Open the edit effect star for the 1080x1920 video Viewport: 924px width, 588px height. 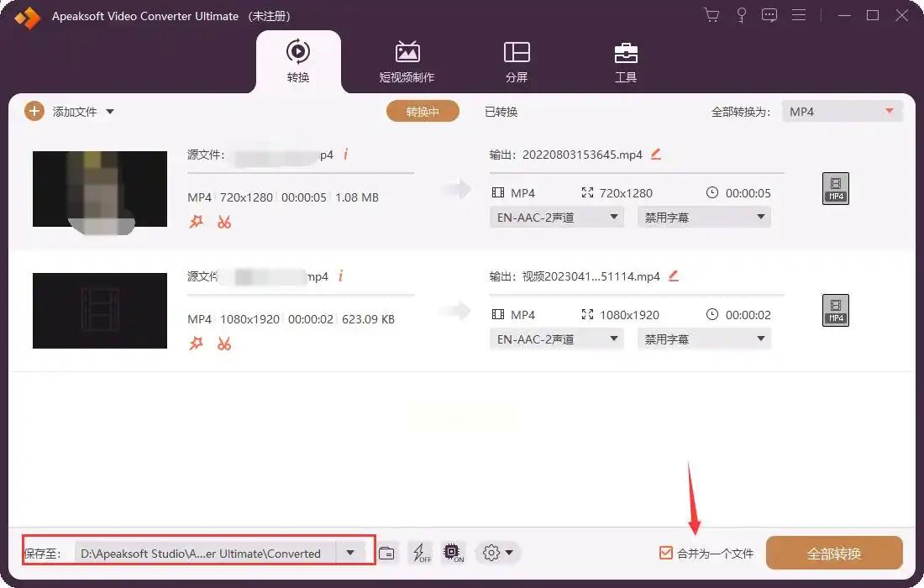point(196,344)
